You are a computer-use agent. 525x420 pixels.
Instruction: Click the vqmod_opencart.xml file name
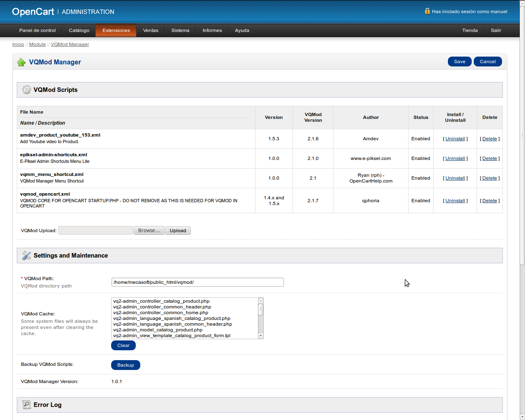coord(45,194)
